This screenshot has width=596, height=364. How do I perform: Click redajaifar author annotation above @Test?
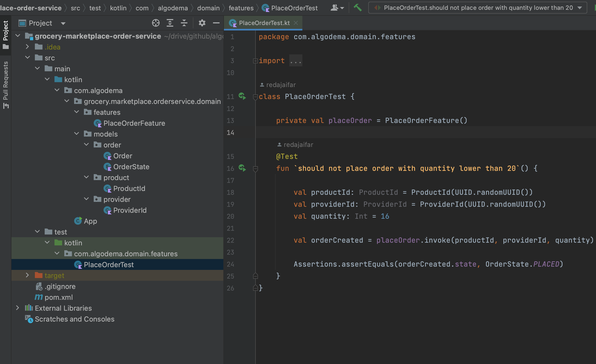295,145
